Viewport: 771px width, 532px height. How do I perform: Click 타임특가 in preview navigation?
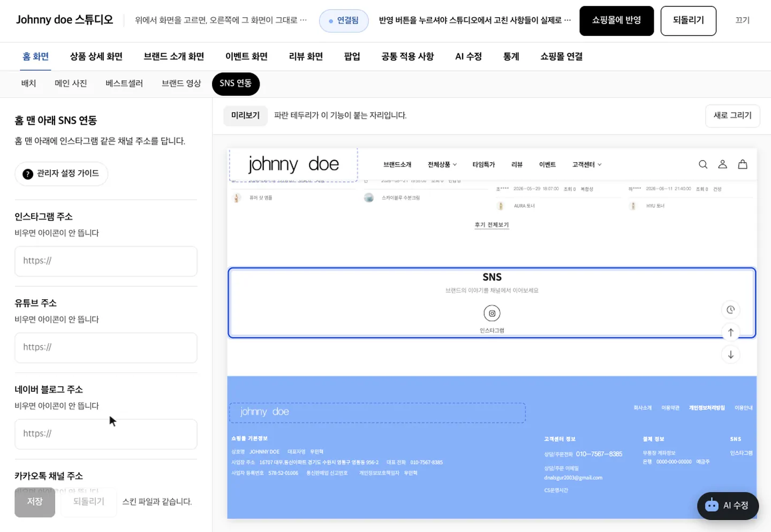483,164
